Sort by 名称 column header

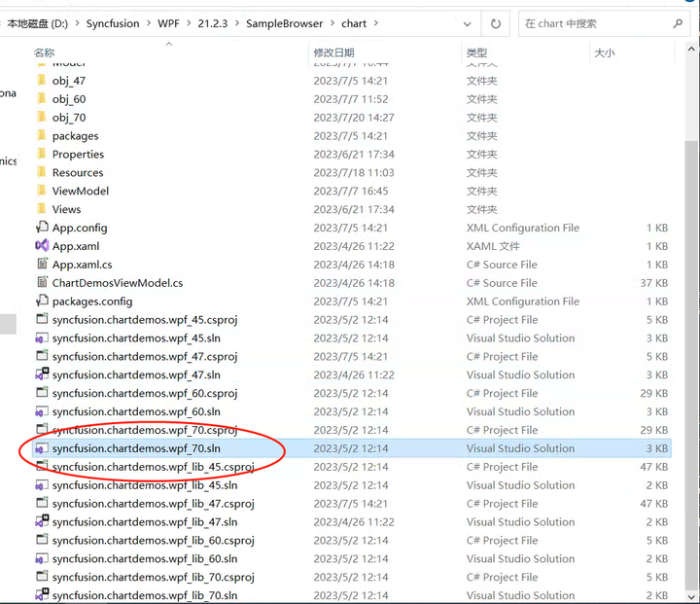[44, 53]
